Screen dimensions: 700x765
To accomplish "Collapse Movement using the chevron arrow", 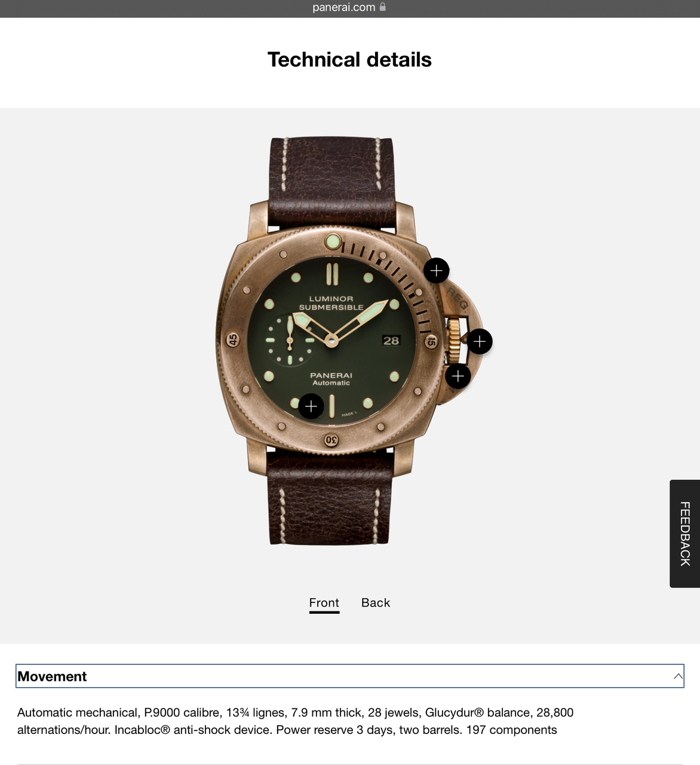I will point(678,677).
